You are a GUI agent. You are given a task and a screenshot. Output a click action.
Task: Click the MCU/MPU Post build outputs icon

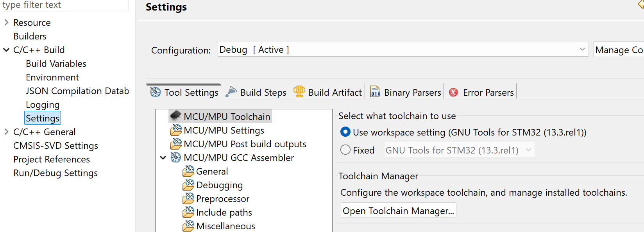pos(176,143)
